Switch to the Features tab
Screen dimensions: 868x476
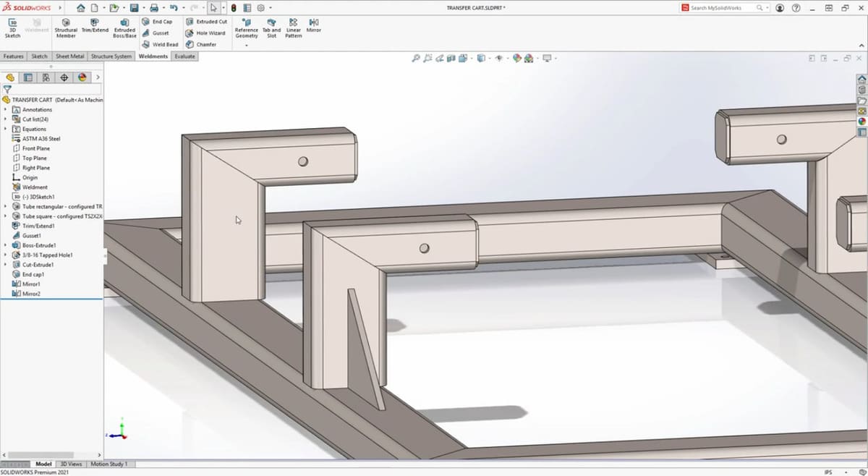13,56
